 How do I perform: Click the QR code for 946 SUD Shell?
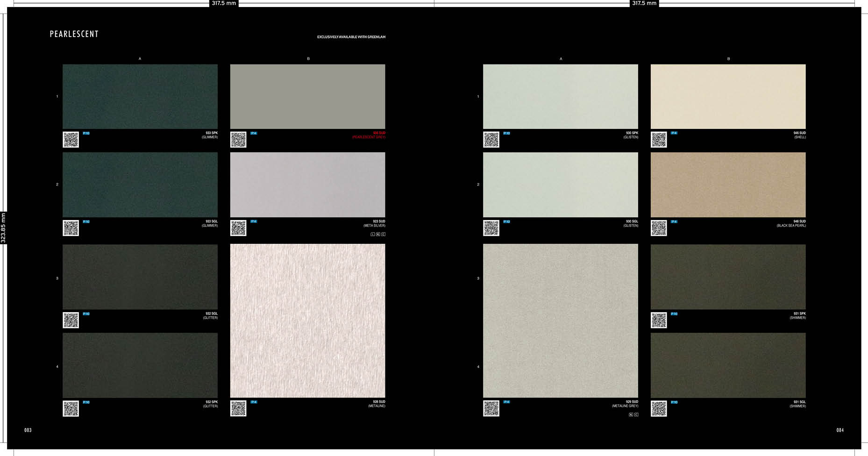tap(659, 140)
